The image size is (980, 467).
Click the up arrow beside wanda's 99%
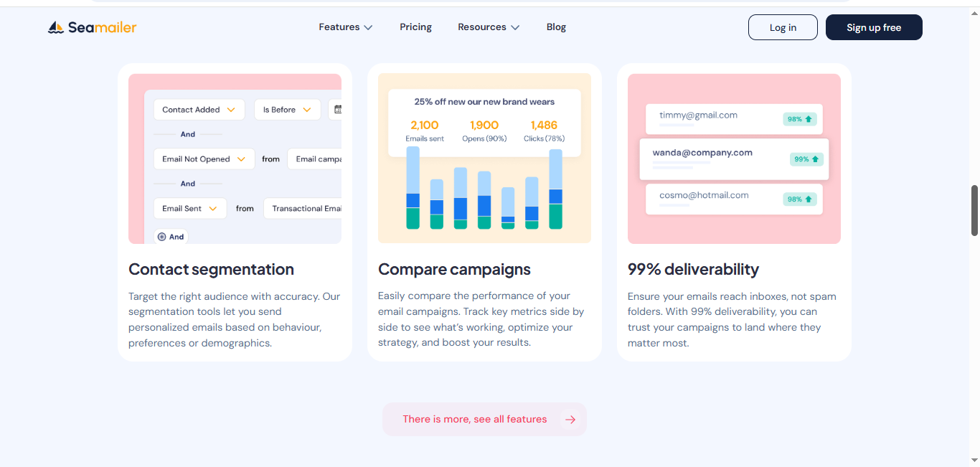coord(816,159)
